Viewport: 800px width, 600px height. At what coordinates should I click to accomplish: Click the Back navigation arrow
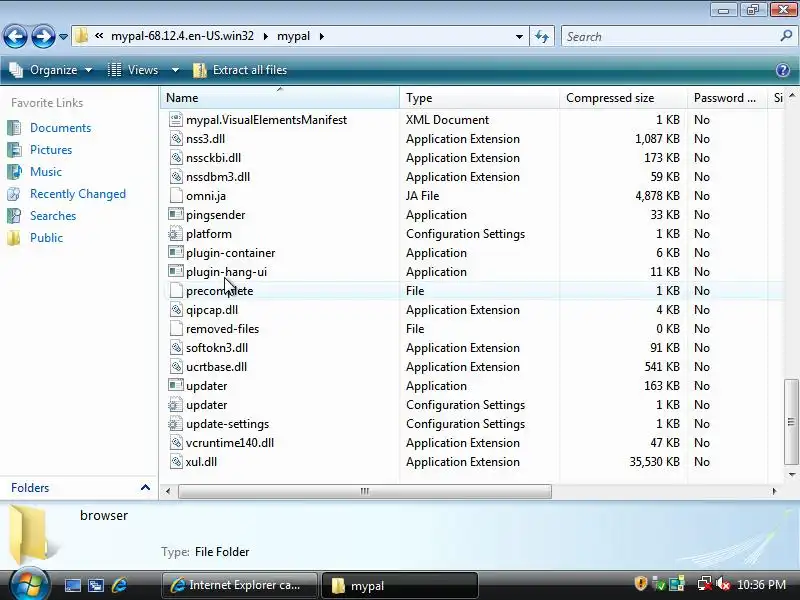click(x=15, y=37)
